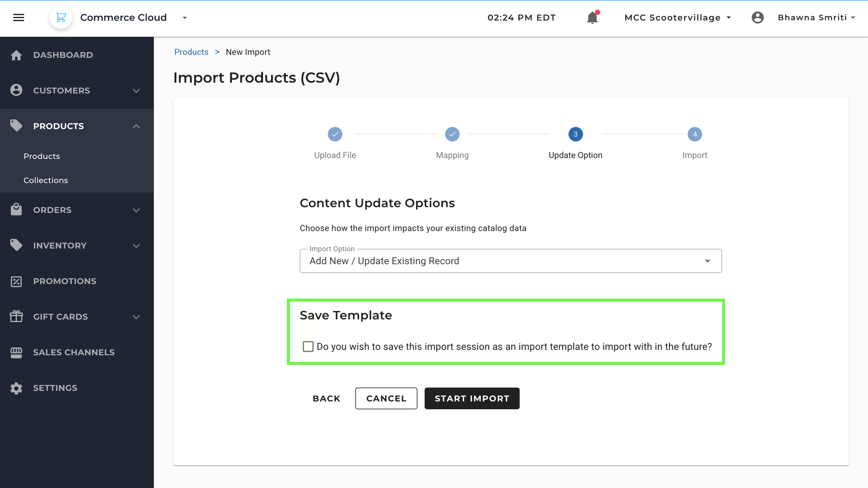Click the Cancel button
The width and height of the screenshot is (868, 488).
(386, 398)
